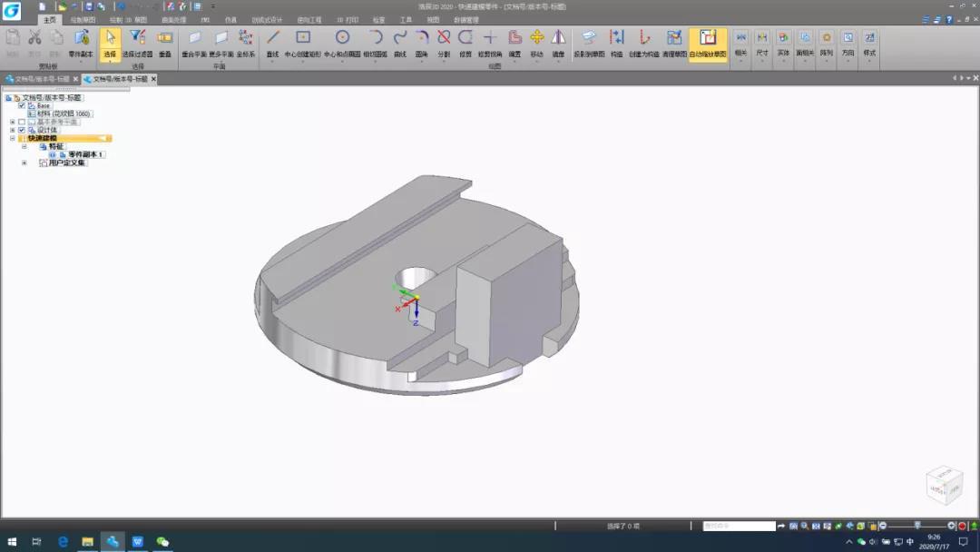
Task: Activate the 选择 (Select) arrow tool
Action: pyautogui.click(x=110, y=44)
